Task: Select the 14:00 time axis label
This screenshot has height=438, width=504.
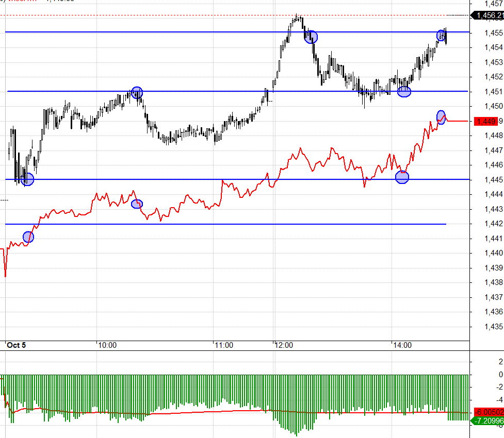Action: (402, 345)
